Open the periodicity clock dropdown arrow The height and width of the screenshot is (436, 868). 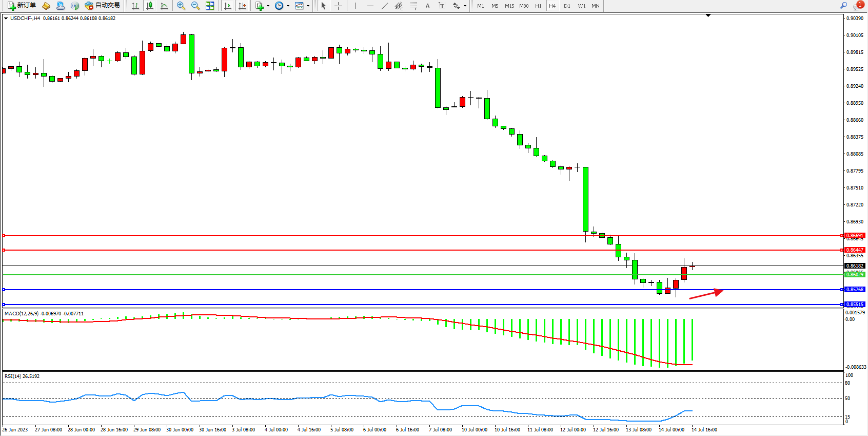point(288,6)
